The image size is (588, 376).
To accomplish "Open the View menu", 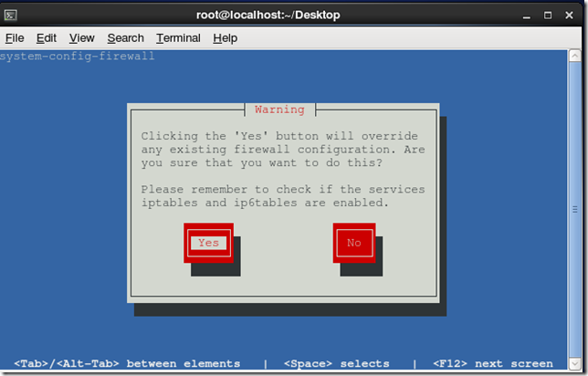I will 81,37.
